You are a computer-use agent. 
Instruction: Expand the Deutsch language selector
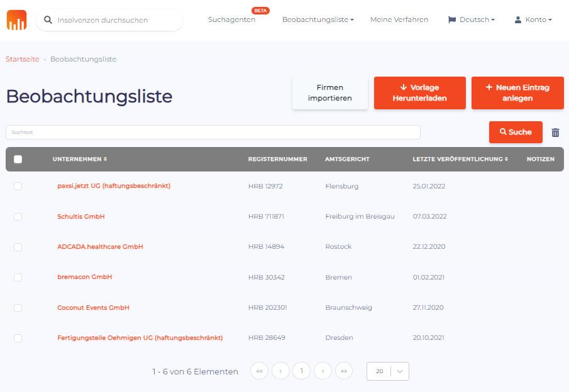pos(471,20)
